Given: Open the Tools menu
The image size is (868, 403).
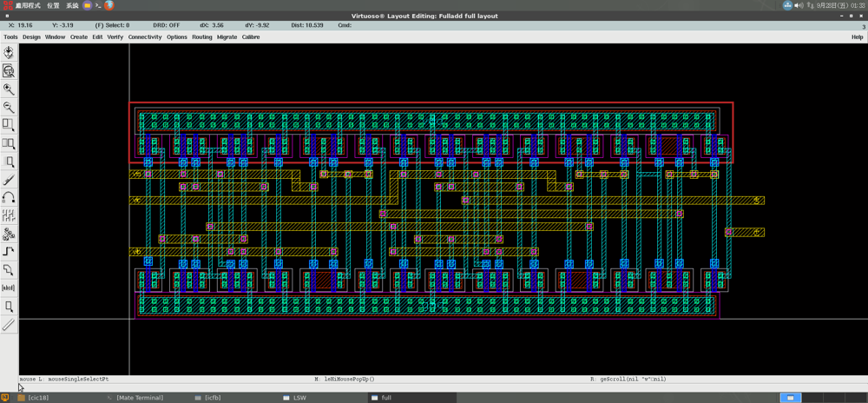Looking at the screenshot, I should [x=10, y=37].
